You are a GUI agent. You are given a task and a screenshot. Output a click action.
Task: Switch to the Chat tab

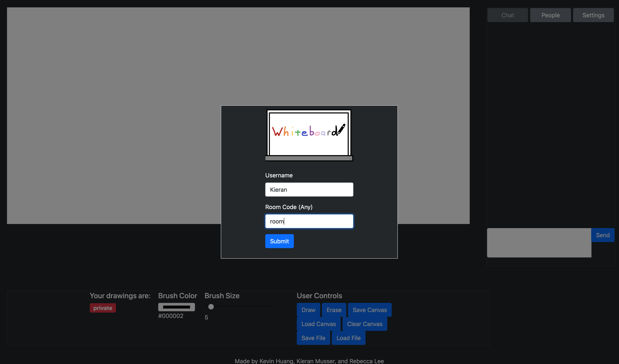point(507,15)
